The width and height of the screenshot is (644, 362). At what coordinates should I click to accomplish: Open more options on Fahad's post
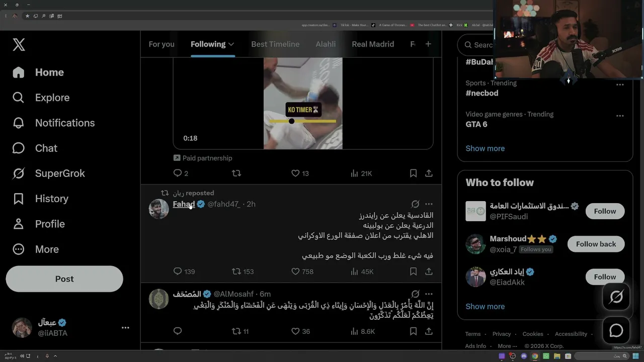click(x=429, y=204)
